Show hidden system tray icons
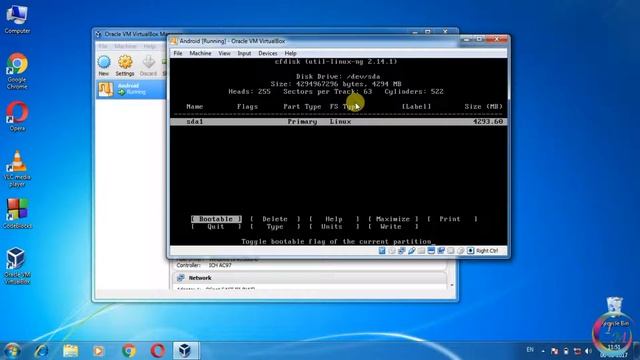This screenshot has height=360, width=640. 543,351
